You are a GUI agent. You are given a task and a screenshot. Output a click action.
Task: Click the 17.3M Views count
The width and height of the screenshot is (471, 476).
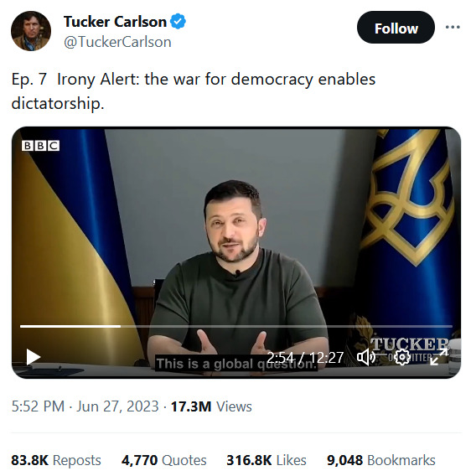tap(211, 406)
